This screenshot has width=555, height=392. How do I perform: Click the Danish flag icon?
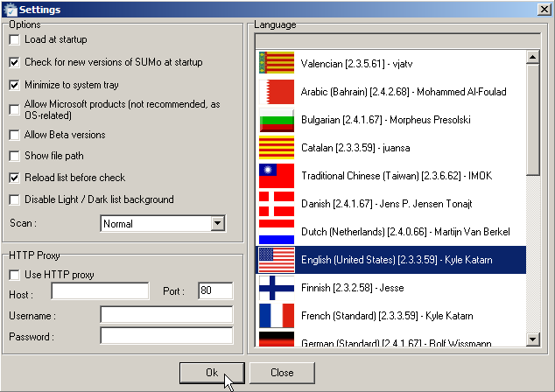click(277, 204)
